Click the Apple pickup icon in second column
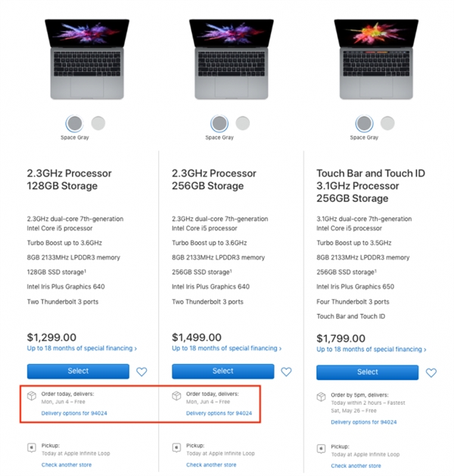The image size is (454, 476). click(176, 447)
